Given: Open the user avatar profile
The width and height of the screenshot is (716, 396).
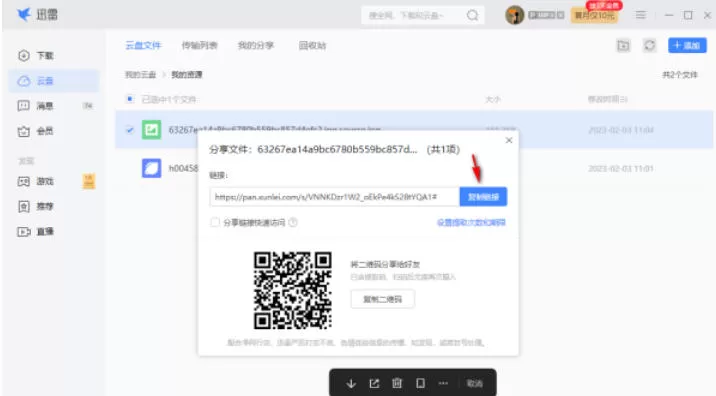Looking at the screenshot, I should coord(514,15).
